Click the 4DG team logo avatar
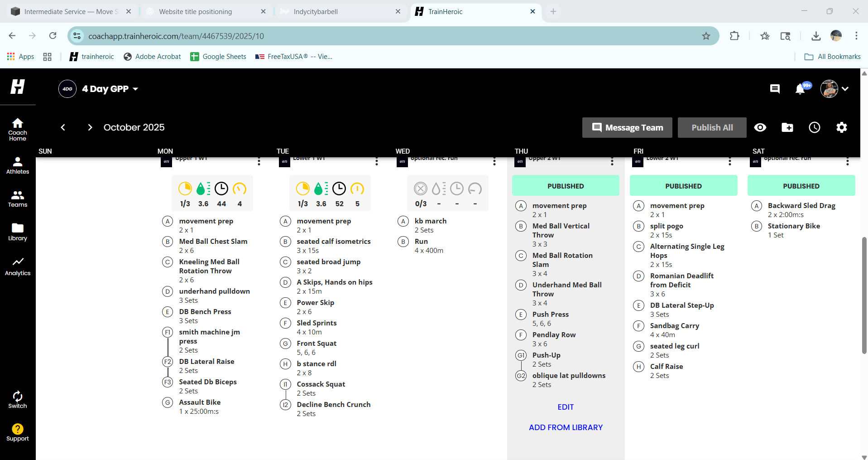The height and width of the screenshot is (460, 868). click(67, 89)
